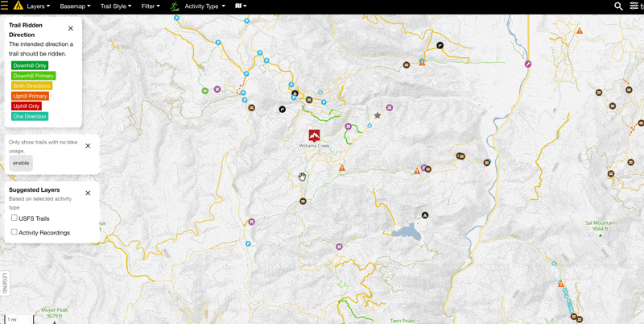644x324 pixels.
Task: Open the vertical LEGEND tab
Action: coord(5,283)
